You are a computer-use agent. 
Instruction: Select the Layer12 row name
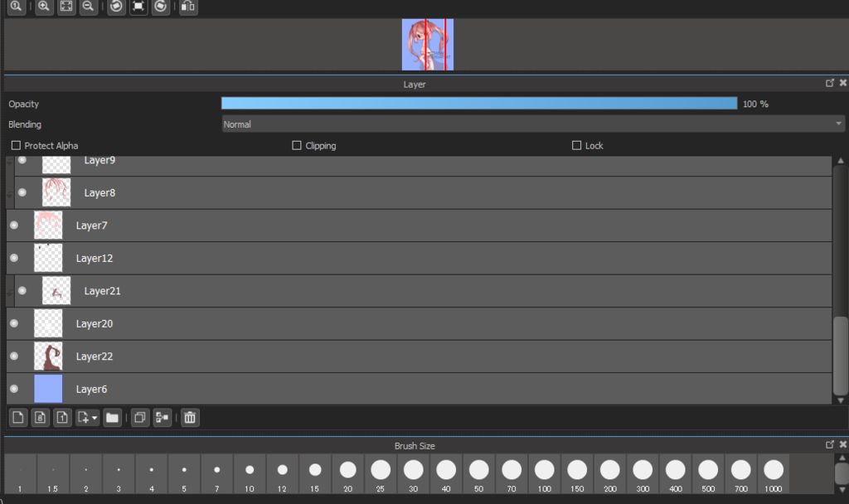point(95,259)
